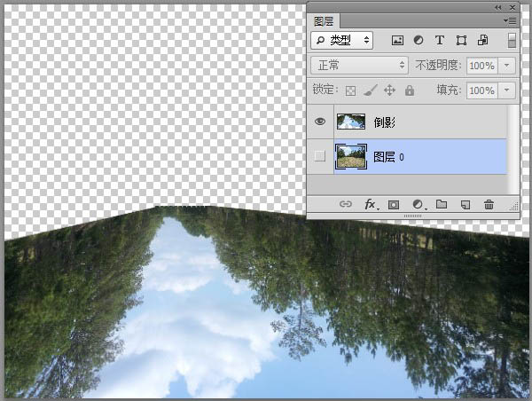This screenshot has height=401, width=532.
Task: Toggle the layer filtering switch
Action: pyautogui.click(x=512, y=41)
